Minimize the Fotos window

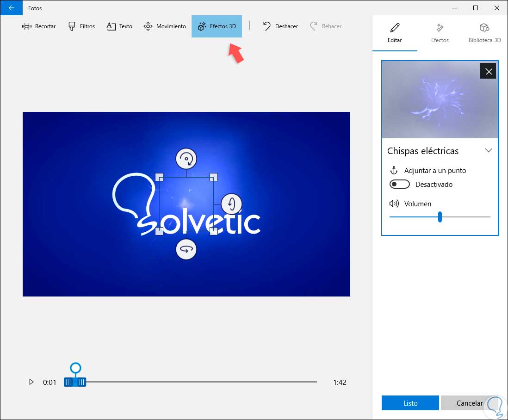(x=454, y=8)
